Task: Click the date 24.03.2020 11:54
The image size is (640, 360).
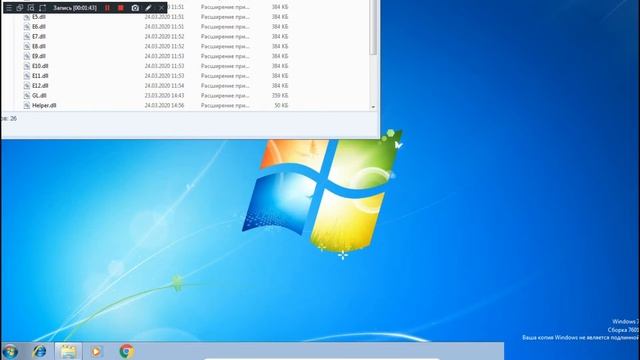Action: point(164,85)
